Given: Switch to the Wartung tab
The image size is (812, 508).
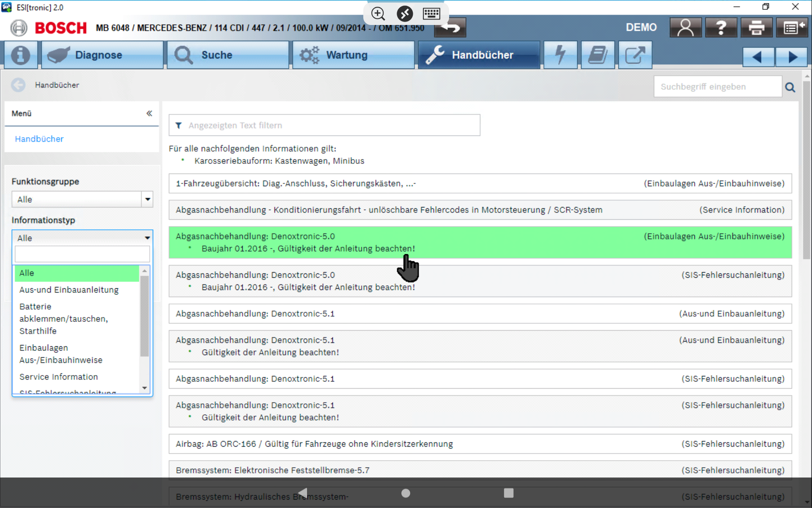Looking at the screenshot, I should pos(353,55).
